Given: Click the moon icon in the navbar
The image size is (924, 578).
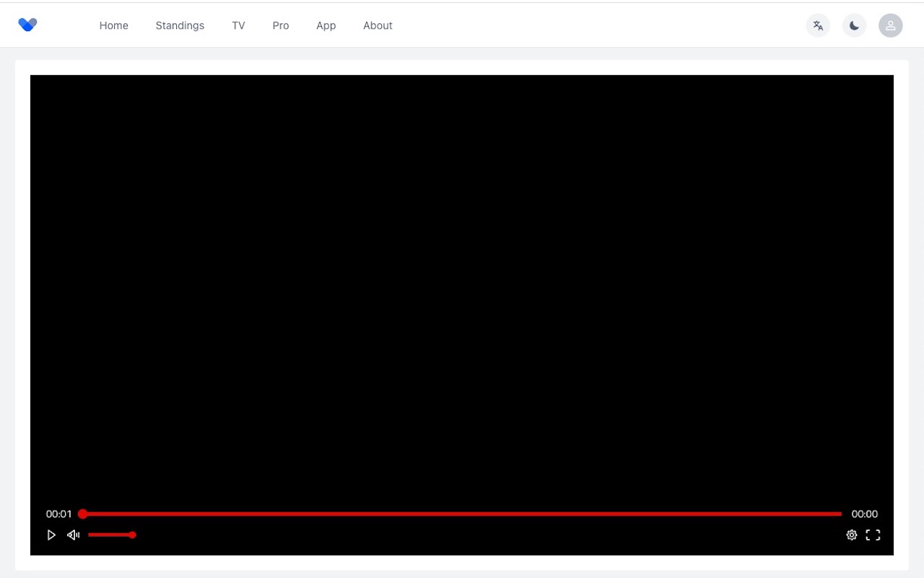Looking at the screenshot, I should [854, 25].
